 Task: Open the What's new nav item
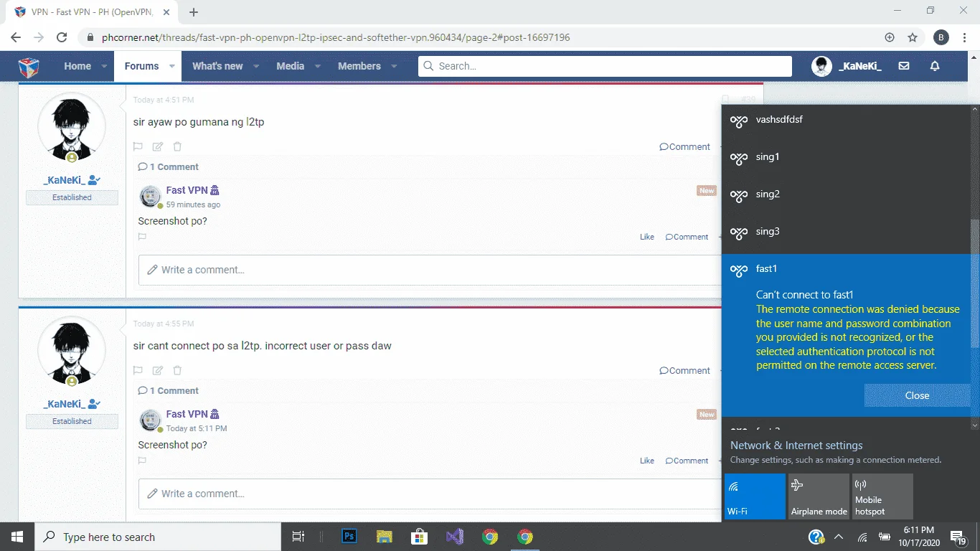coord(217,66)
